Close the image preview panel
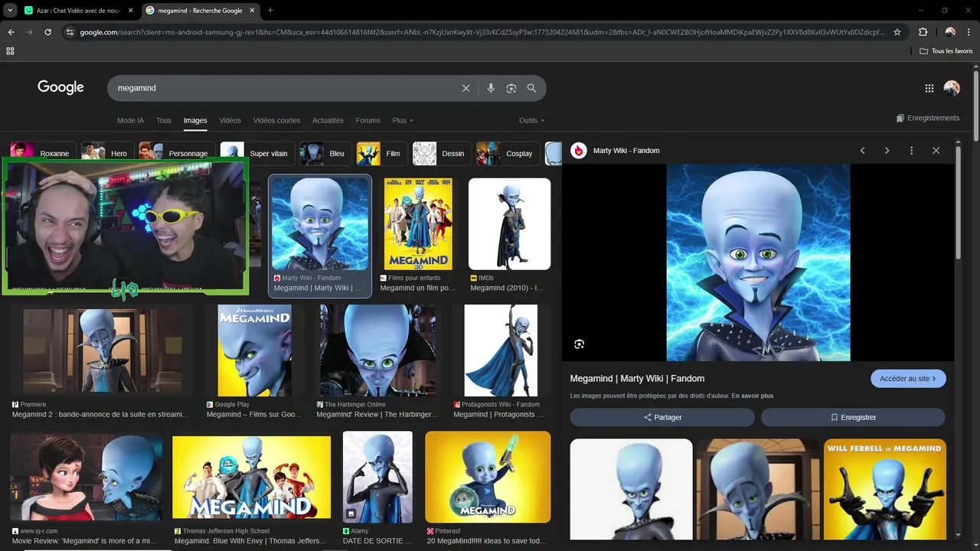The height and width of the screenshot is (551, 980). coord(936,151)
